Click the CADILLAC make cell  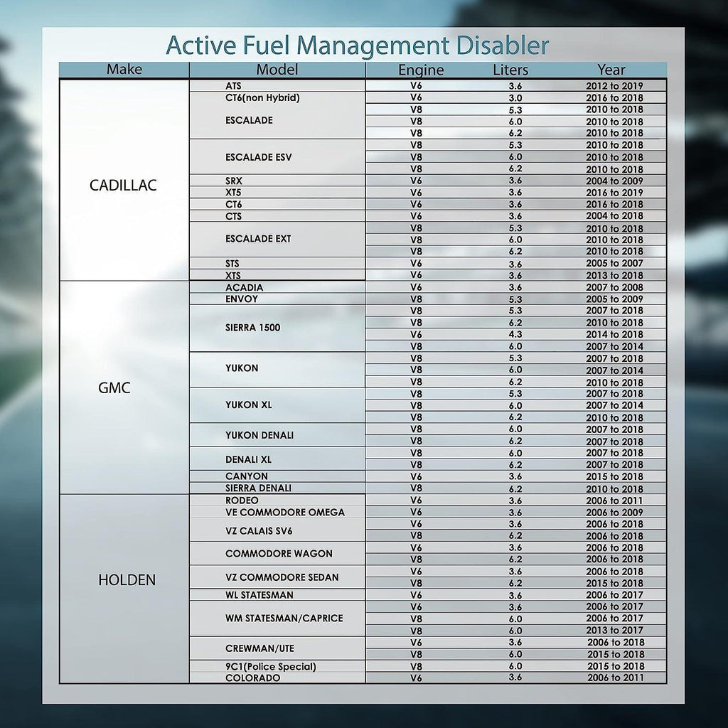point(124,186)
